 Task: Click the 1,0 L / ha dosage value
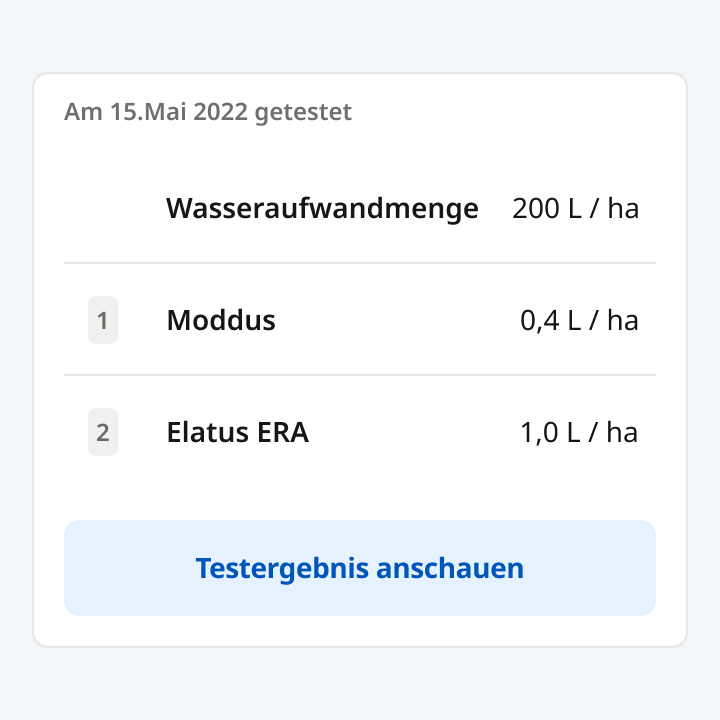click(x=579, y=433)
